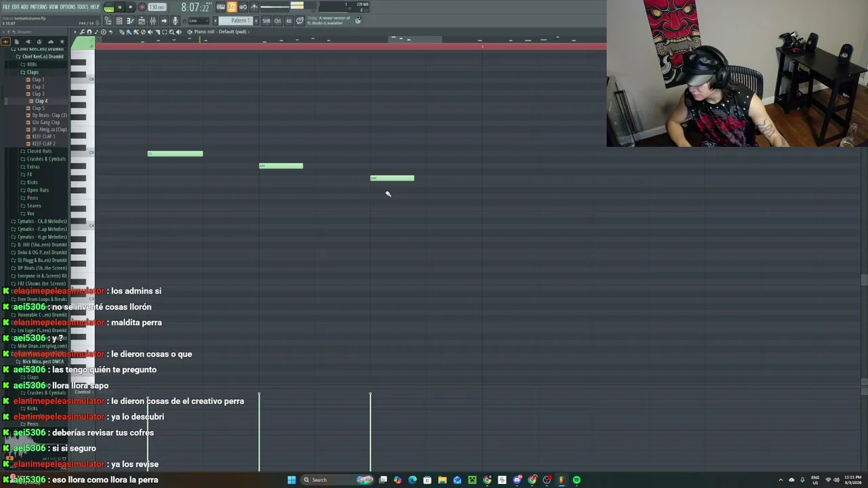This screenshot has height=488, width=868.
Task: Click the piano roll vertical scrollbar handle
Action: (x=864, y=280)
